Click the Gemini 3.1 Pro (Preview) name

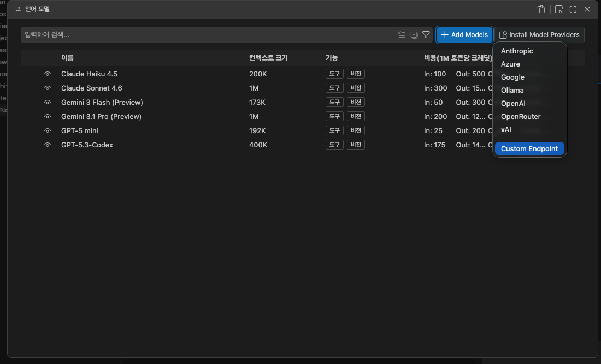tap(101, 116)
